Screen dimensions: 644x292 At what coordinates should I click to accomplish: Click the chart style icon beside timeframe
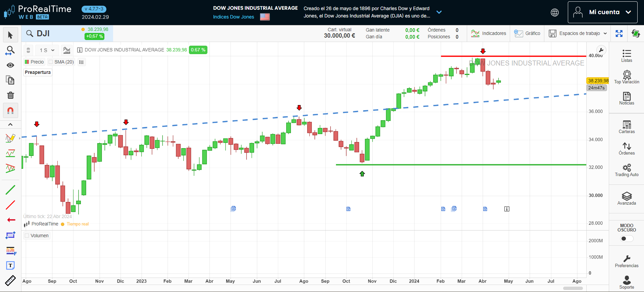pyautogui.click(x=67, y=50)
